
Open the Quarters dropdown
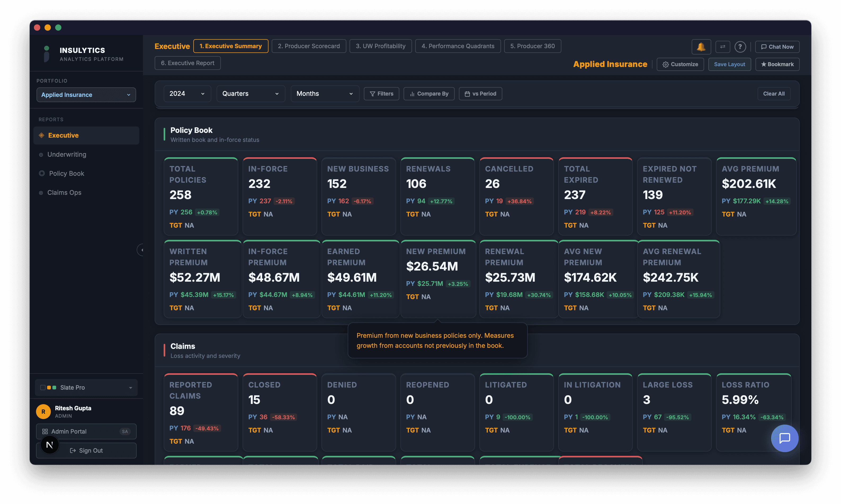[x=251, y=94]
